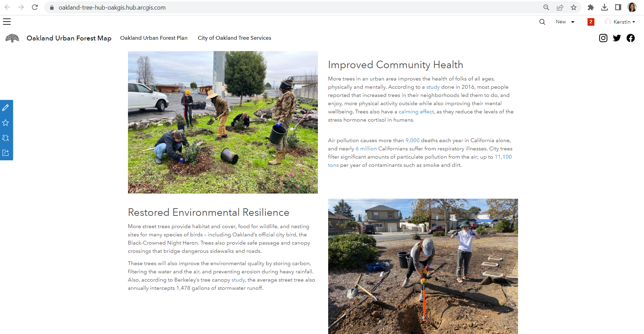This screenshot has height=334, width=644.
Task: Toggle browser side panel icon
Action: click(618, 8)
